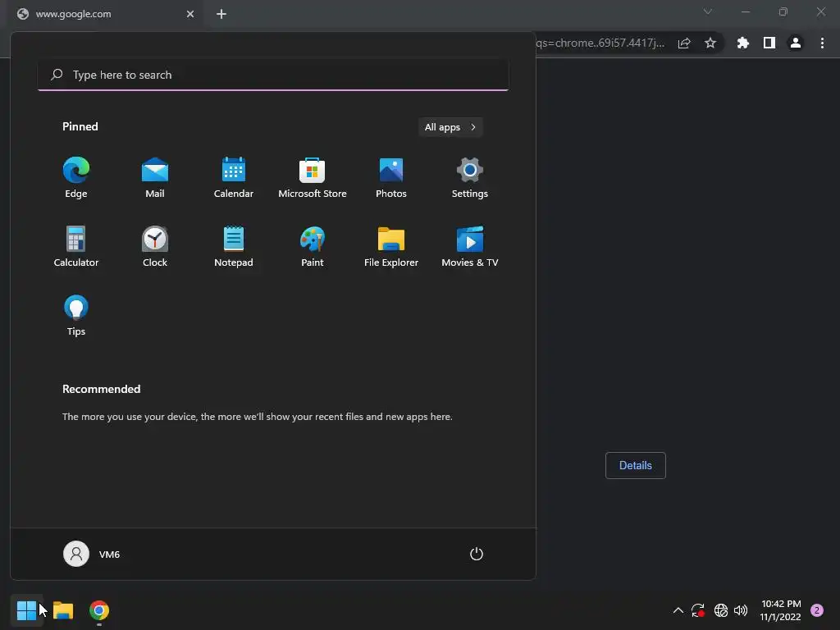The width and height of the screenshot is (840, 630).
Task: Open Chrome tab search chevron
Action: point(708,11)
